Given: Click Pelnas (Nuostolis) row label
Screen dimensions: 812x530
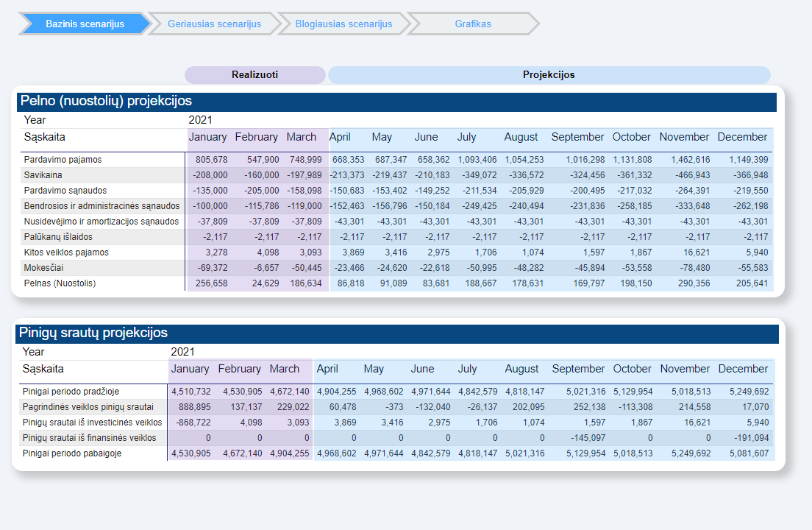Looking at the screenshot, I should coord(60,283).
